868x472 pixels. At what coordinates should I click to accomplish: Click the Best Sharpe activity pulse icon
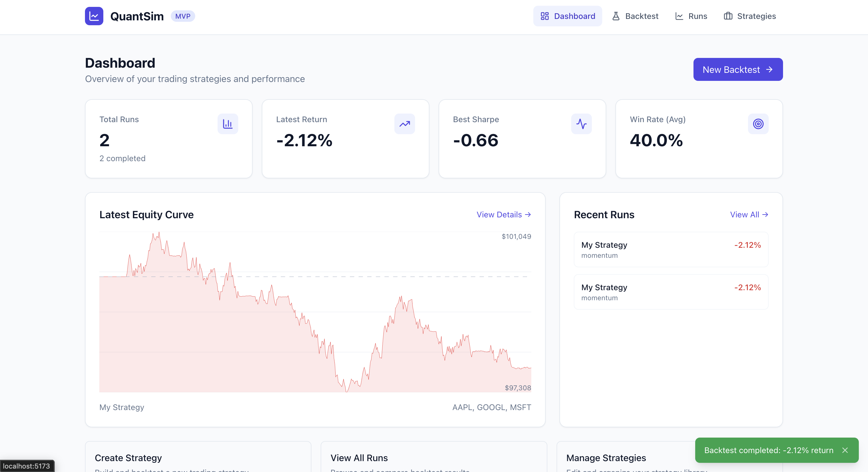pyautogui.click(x=581, y=124)
